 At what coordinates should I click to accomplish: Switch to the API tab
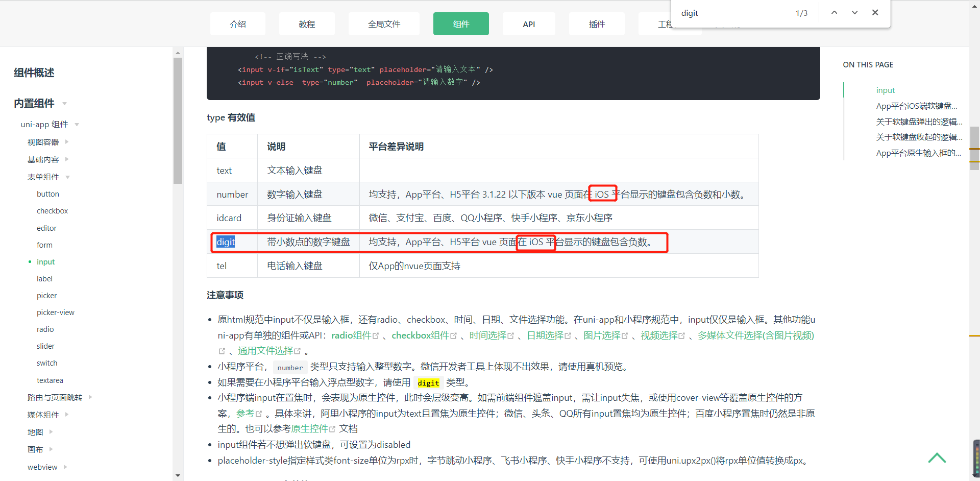[528, 23]
